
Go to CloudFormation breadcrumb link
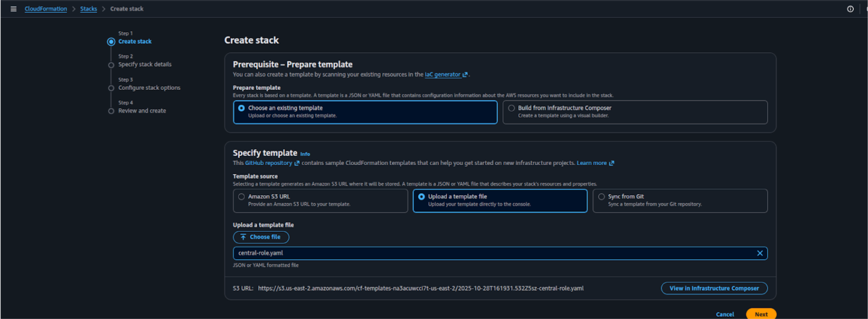click(45, 9)
